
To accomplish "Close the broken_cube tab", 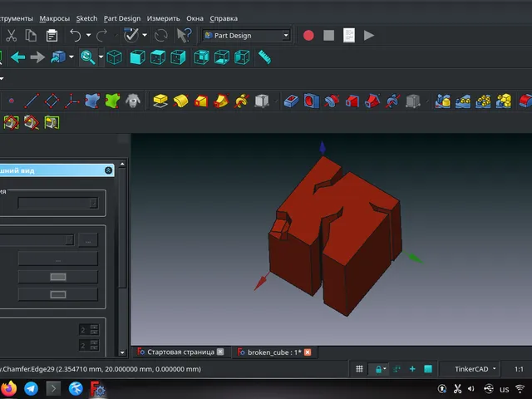I will coord(308,352).
